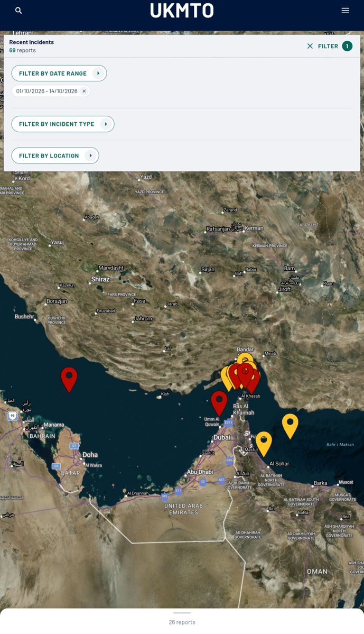Click the green filter count badge

click(x=347, y=46)
